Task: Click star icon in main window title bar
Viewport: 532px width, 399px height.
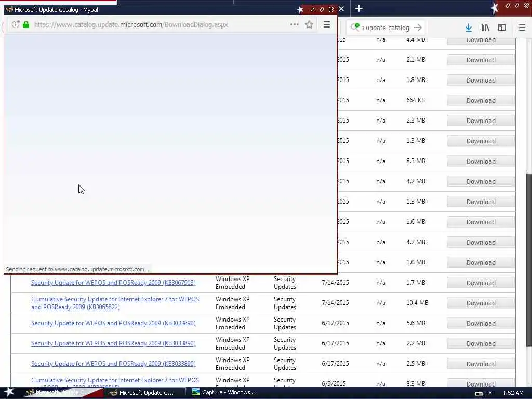Action: 495,8
